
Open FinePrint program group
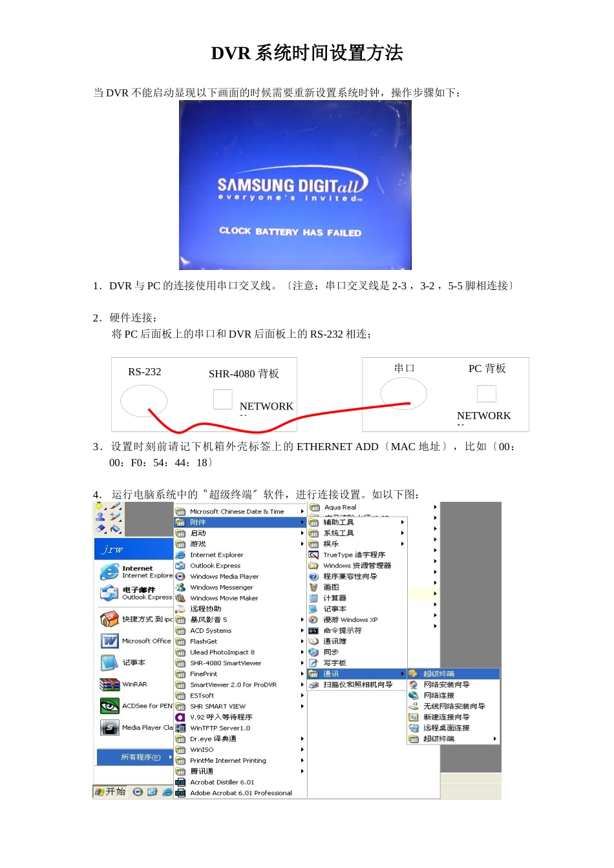240,674
